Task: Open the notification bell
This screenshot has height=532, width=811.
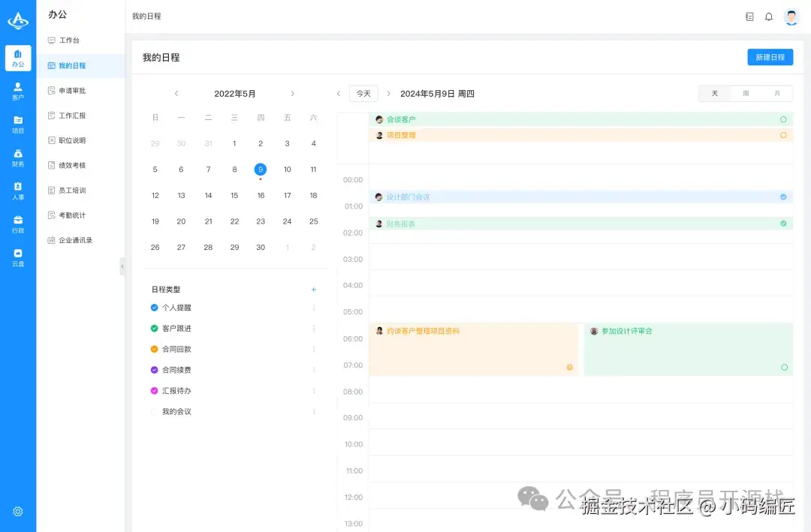Action: click(x=769, y=16)
